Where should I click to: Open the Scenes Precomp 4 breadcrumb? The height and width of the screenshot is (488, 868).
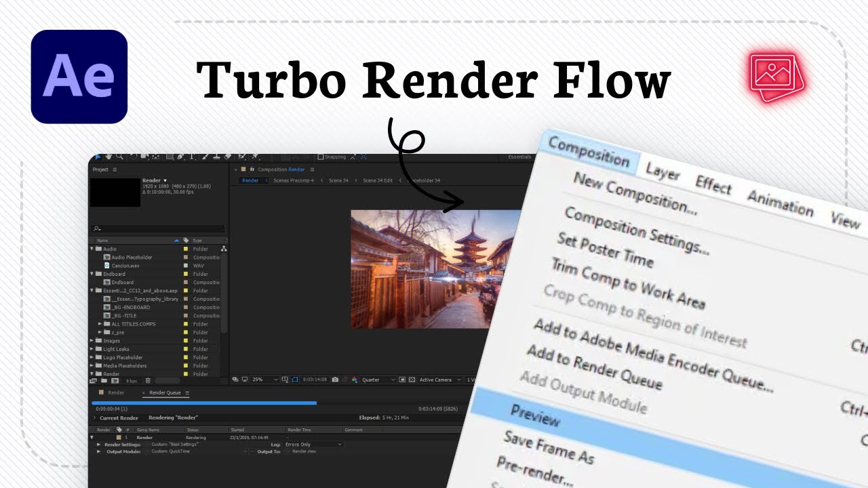tap(294, 180)
